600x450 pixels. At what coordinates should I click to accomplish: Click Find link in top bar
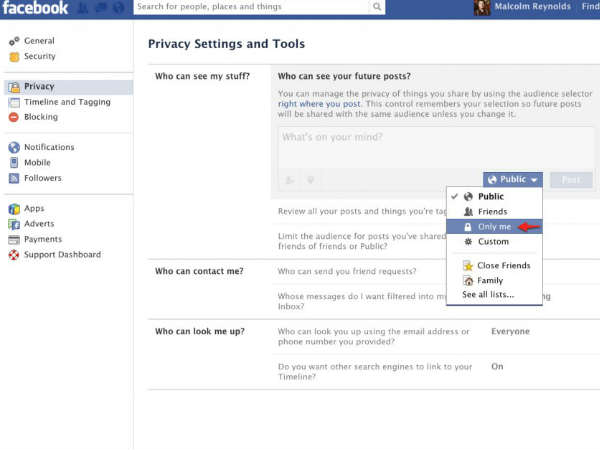pos(590,7)
